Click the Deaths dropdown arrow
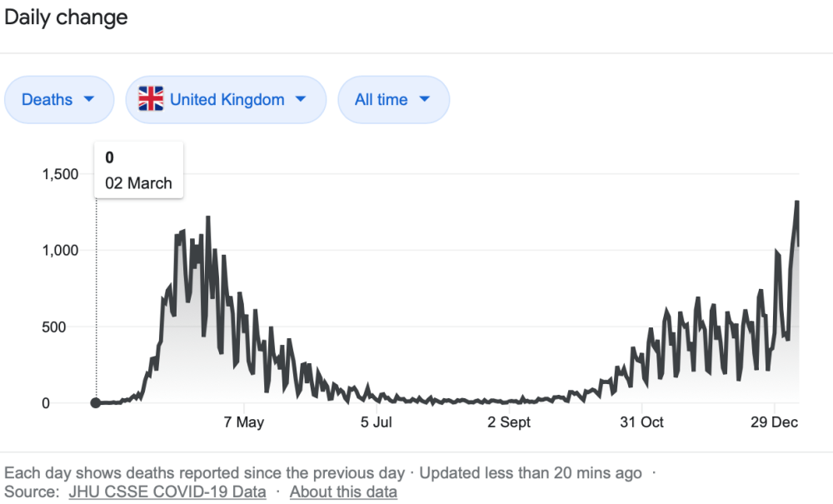This screenshot has width=833, height=504. point(88,100)
